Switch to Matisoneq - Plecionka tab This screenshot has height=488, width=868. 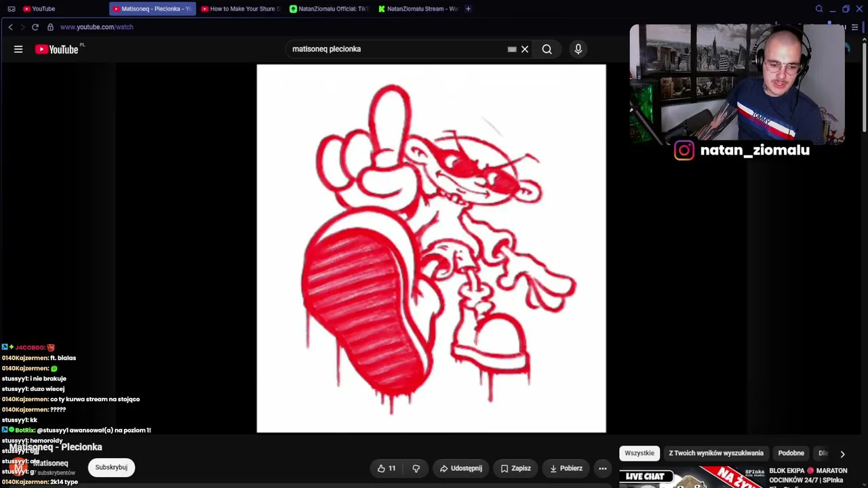[x=152, y=9]
